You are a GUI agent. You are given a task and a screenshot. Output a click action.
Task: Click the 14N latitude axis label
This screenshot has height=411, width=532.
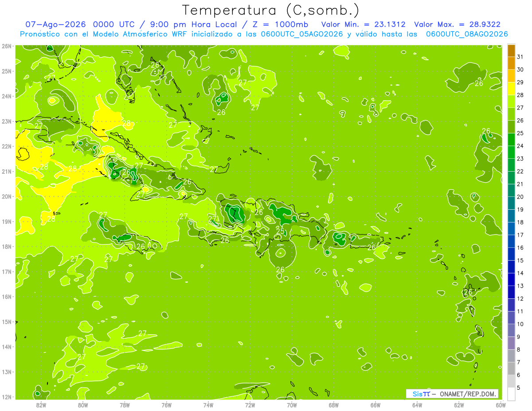point(6,347)
